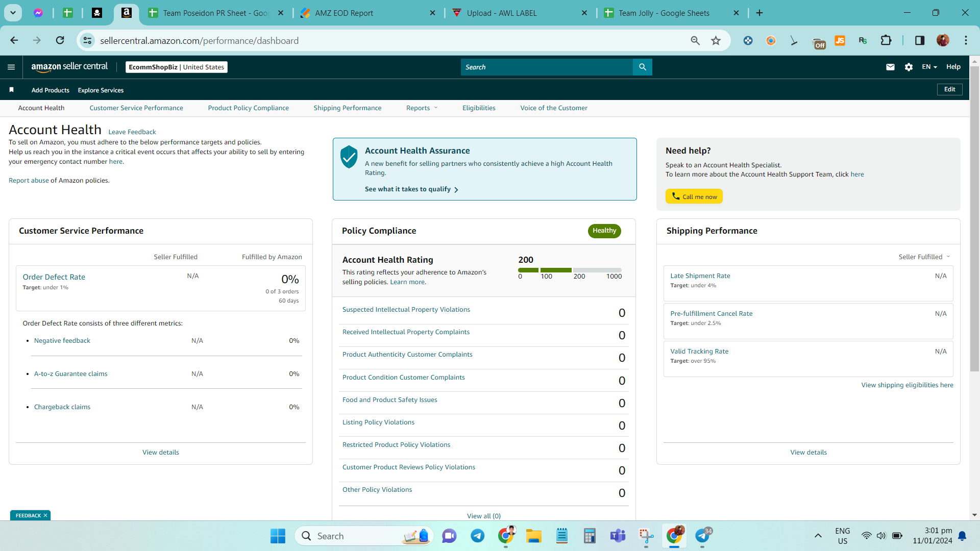Open the Order Defect Rate link
This screenshot has width=980, height=551.
tap(54, 277)
